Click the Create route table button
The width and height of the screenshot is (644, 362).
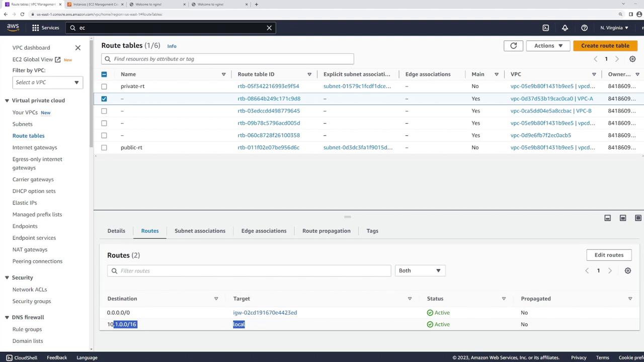point(605,46)
